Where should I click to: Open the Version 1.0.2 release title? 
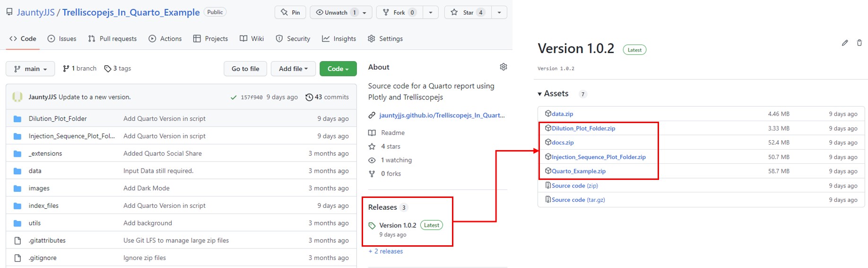398,225
